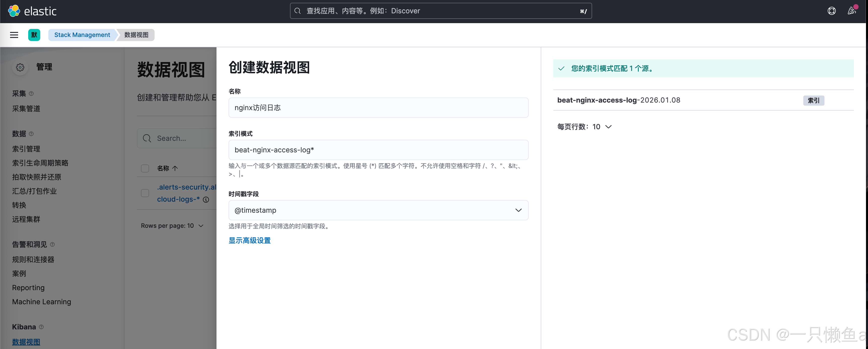Image resolution: width=868 pixels, height=349 pixels.
Task: Click the 索引模式 input field
Action: tap(378, 150)
